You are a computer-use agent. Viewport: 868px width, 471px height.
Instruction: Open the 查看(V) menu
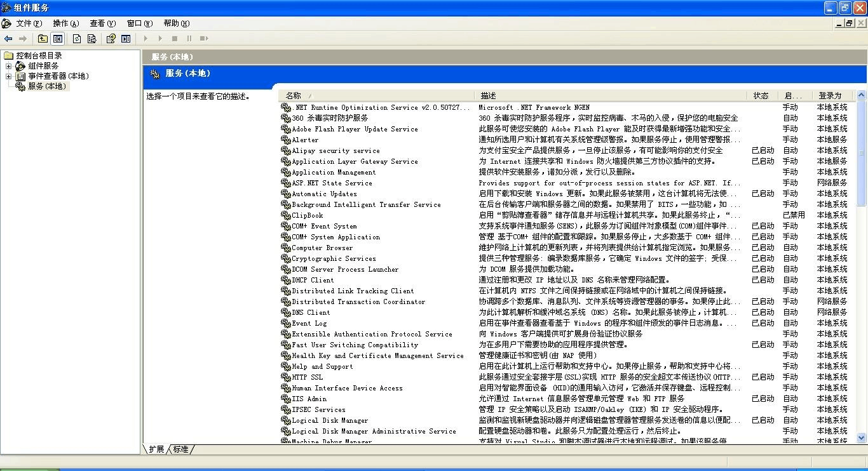point(102,23)
